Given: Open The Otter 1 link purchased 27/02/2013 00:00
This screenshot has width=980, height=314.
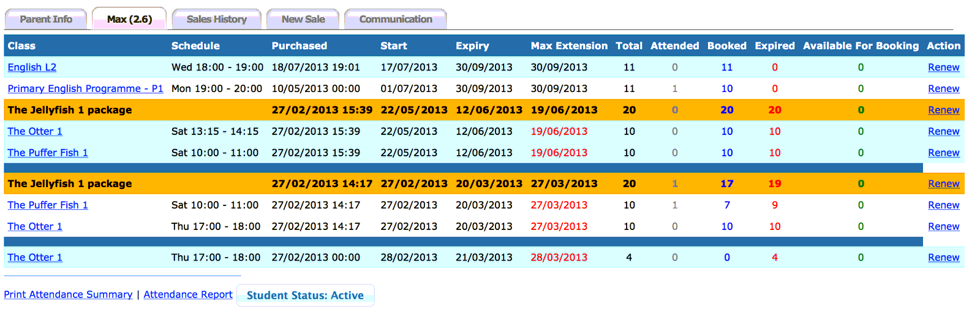Looking at the screenshot, I should coord(35,258).
